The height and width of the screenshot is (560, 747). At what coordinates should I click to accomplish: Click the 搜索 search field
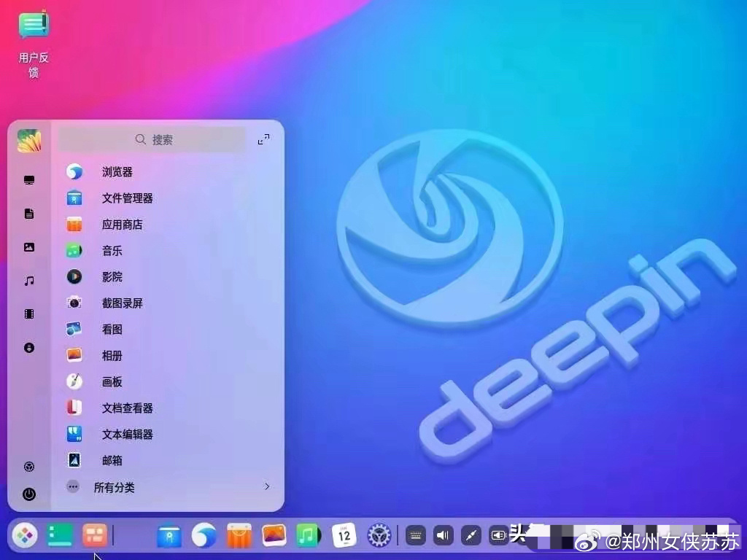click(x=152, y=139)
